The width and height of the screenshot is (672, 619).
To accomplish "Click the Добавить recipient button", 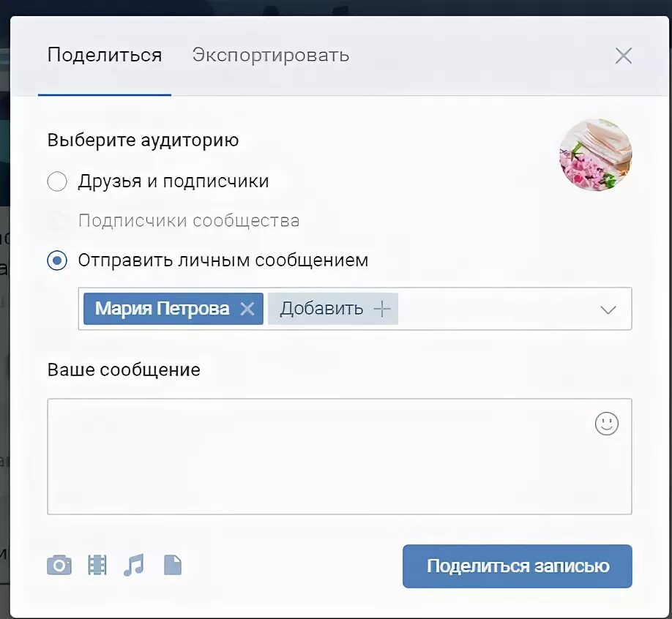I will [333, 309].
